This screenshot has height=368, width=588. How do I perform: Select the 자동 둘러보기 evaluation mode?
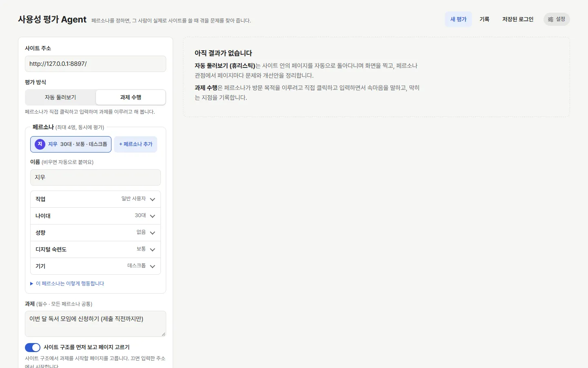tap(60, 97)
